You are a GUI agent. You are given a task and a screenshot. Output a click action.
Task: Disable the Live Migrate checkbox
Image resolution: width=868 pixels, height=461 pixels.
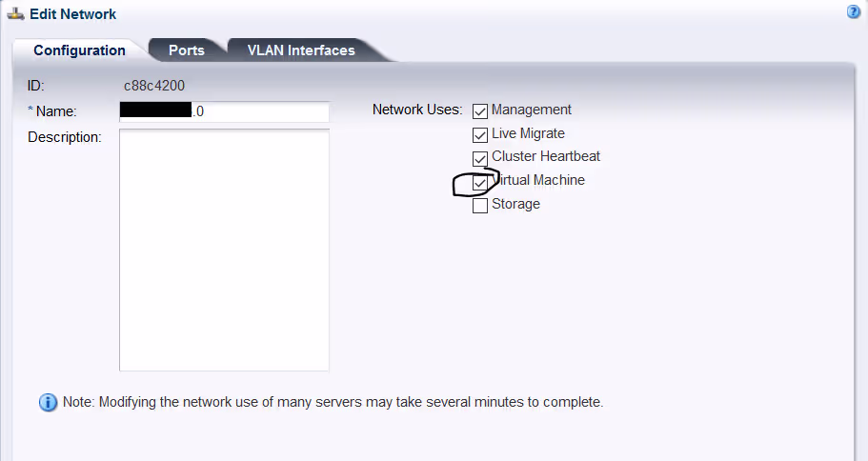coord(480,135)
